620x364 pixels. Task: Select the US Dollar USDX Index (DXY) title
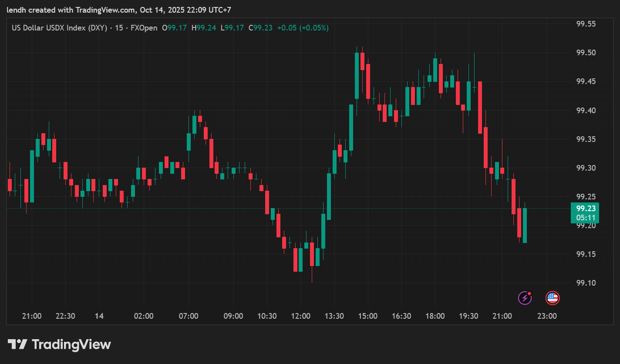60,28
